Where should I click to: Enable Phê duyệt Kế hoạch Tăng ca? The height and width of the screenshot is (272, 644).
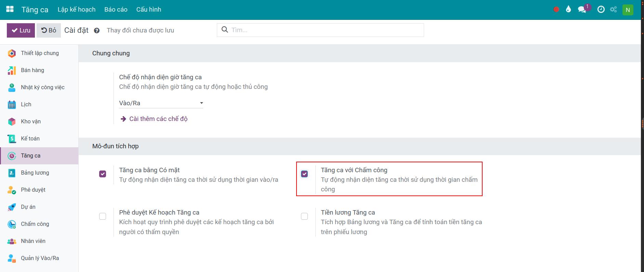[103, 216]
